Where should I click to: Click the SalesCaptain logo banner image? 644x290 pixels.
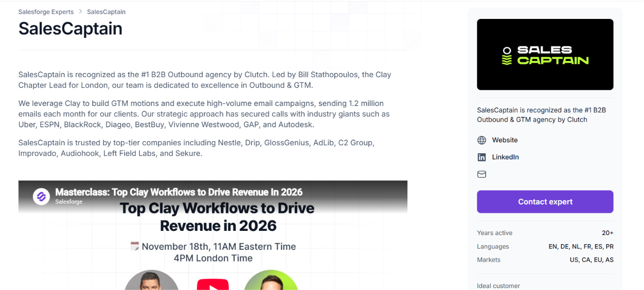click(x=545, y=54)
